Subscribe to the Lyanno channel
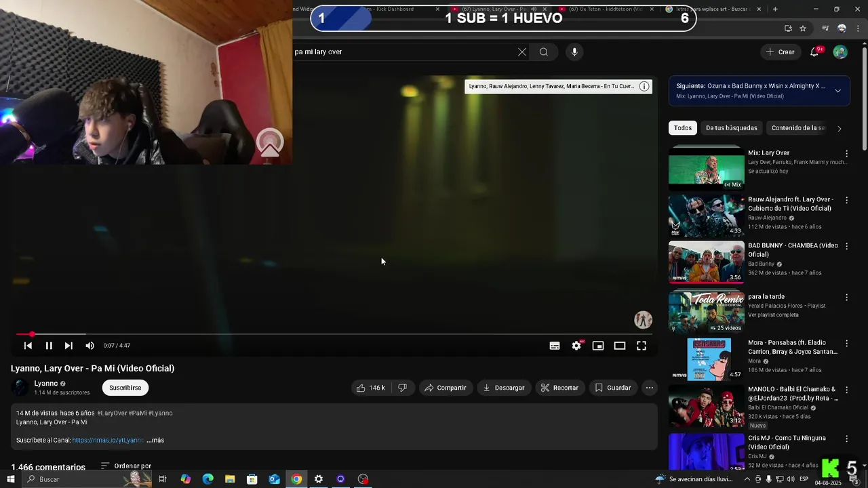This screenshot has width=868, height=488. [125, 388]
